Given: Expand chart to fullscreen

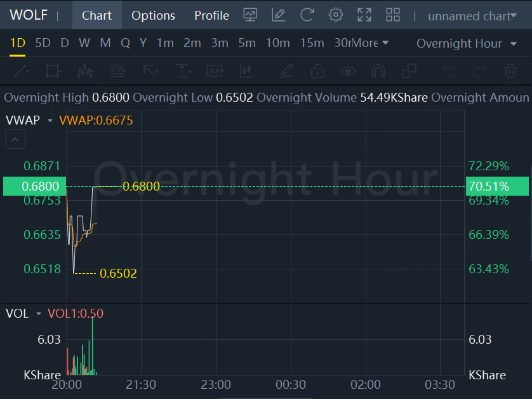Looking at the screenshot, I should [364, 15].
